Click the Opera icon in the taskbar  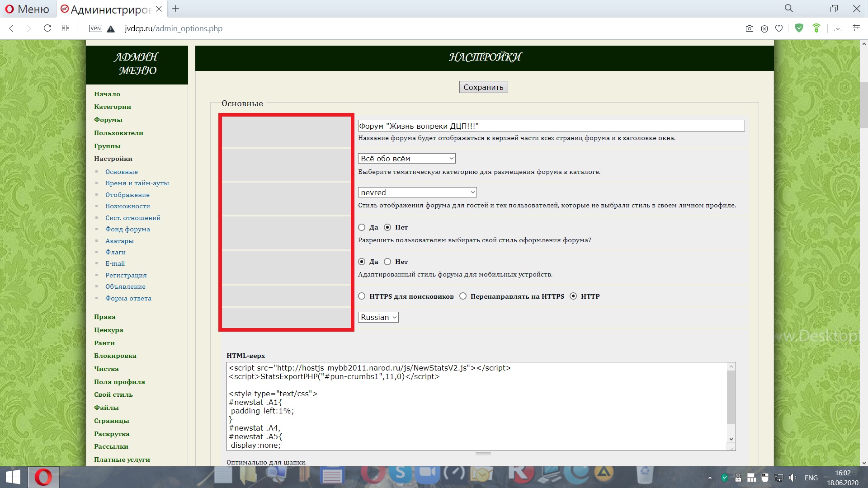point(43,477)
